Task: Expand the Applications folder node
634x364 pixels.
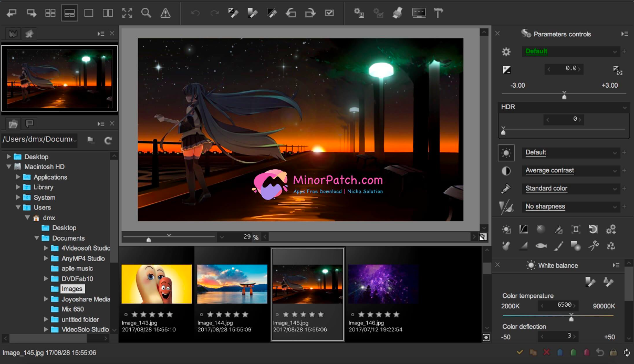Action: (18, 177)
